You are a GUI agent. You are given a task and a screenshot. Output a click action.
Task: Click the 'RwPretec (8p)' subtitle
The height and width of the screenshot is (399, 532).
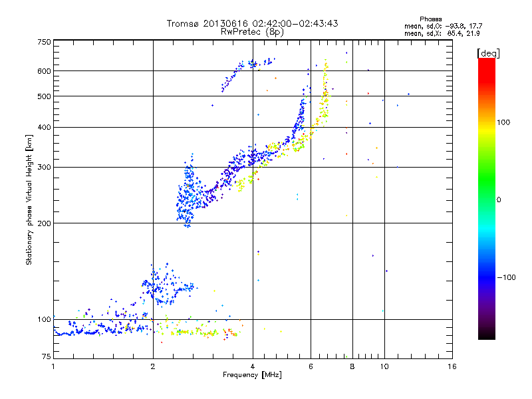point(252,32)
